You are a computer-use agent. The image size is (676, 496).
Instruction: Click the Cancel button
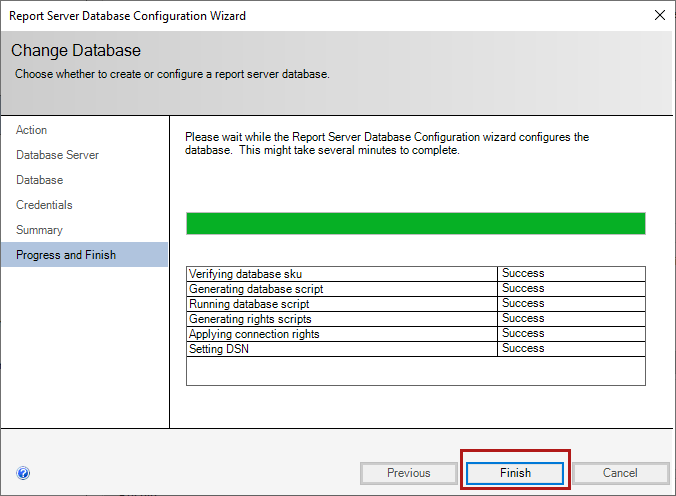click(x=620, y=473)
